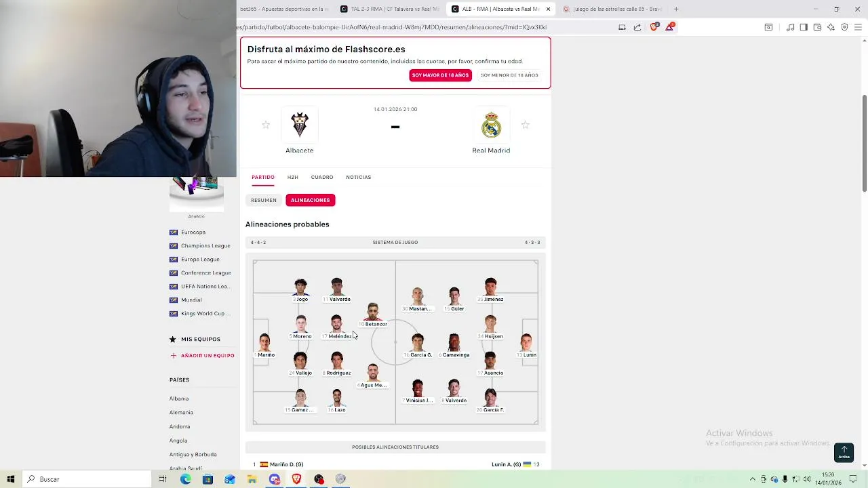The height and width of the screenshot is (488, 868).
Task: Click the share page icon in address bar
Action: [637, 27]
